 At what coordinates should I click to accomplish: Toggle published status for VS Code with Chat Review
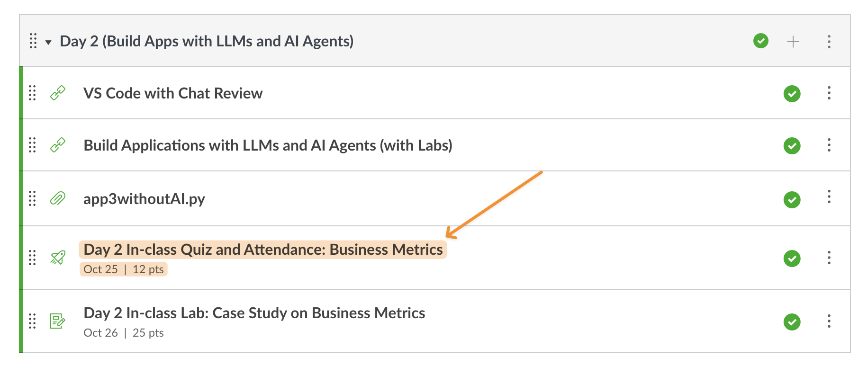[792, 94]
